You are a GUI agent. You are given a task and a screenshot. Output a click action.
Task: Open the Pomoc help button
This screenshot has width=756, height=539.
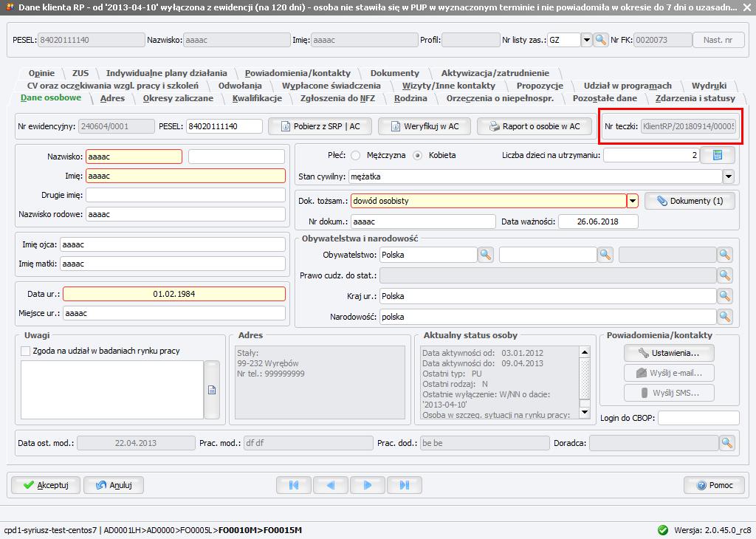[x=715, y=485]
